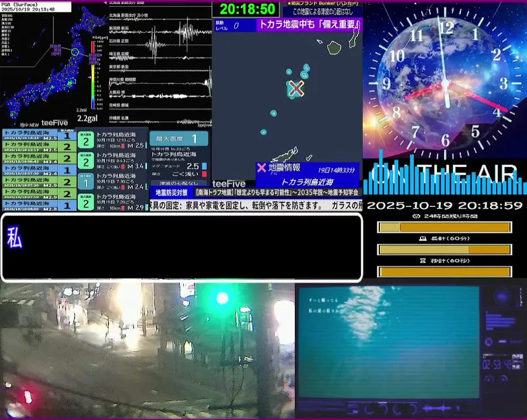Viewport: 527px width, 420px height.
Task: Open the 10月19日 7:30ごろ M 2.4 quake card
Action: [113, 181]
